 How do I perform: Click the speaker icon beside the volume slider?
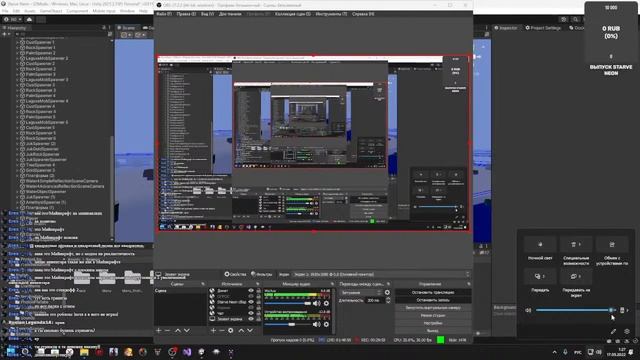[528, 310]
